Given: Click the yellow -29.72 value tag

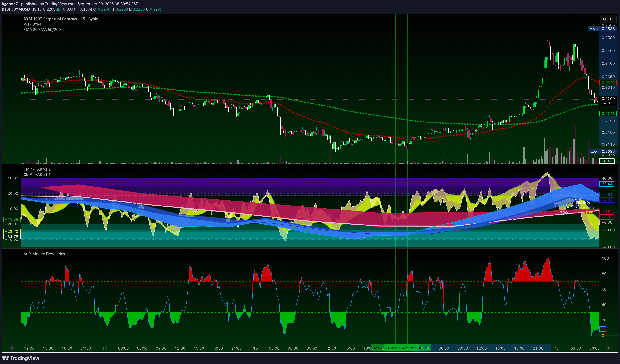Looking at the screenshot, I should click(x=12, y=231).
